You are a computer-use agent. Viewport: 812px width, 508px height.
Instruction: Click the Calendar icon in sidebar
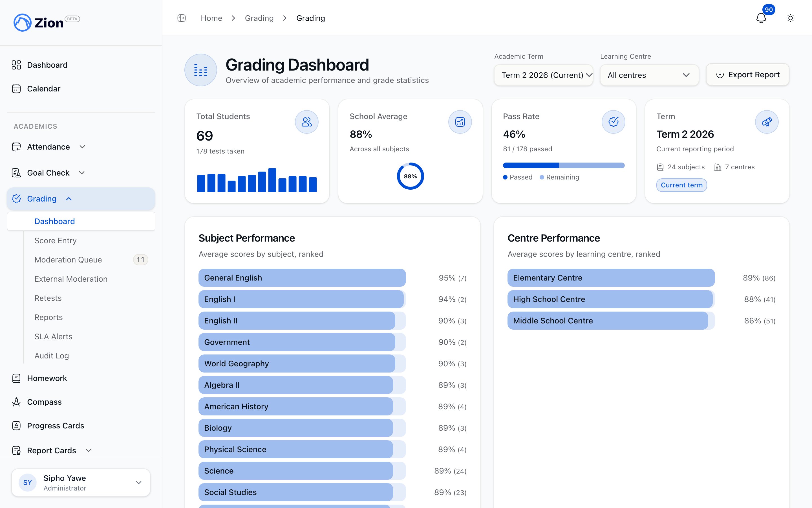click(16, 89)
